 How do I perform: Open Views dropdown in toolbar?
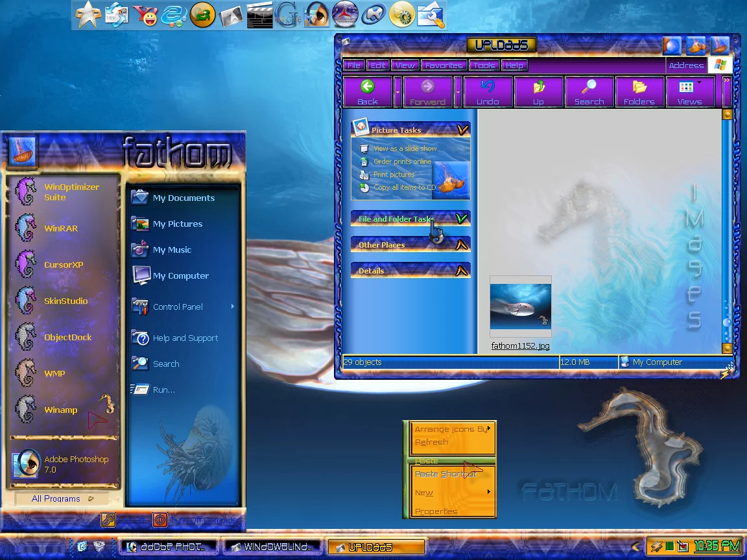pyautogui.click(x=689, y=91)
